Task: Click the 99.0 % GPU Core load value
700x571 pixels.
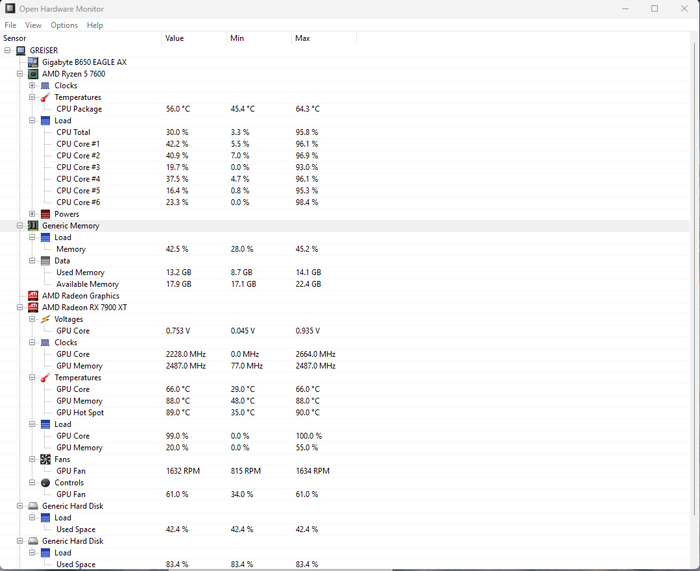Action: coord(177,436)
